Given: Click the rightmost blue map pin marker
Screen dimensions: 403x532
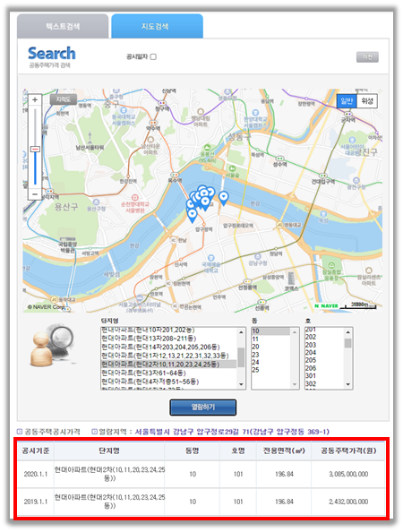Looking at the screenshot, I should click(223, 198).
